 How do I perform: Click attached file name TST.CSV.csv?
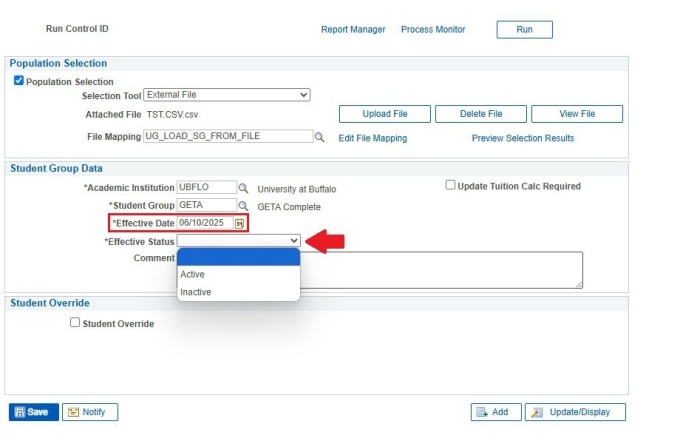(172, 115)
